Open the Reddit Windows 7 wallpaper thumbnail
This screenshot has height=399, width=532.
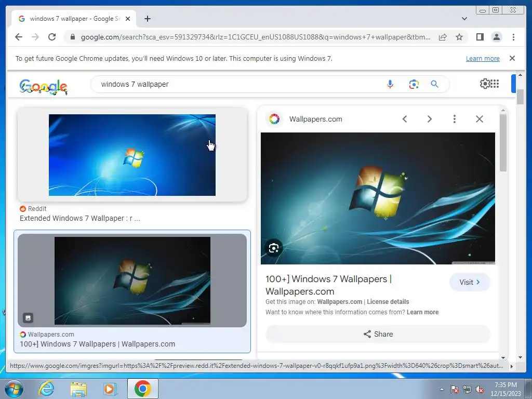click(132, 155)
